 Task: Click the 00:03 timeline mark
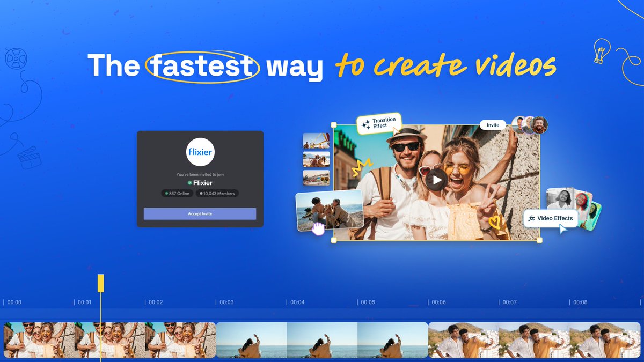tap(226, 302)
